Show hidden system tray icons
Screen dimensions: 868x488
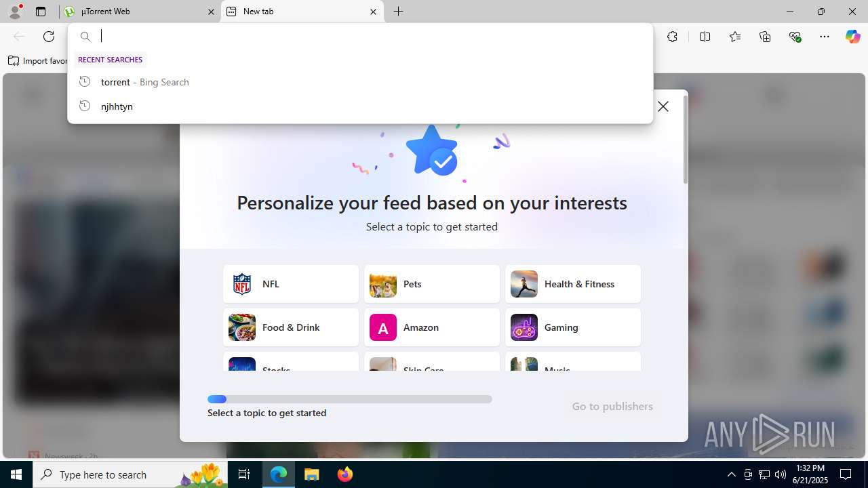(x=731, y=474)
